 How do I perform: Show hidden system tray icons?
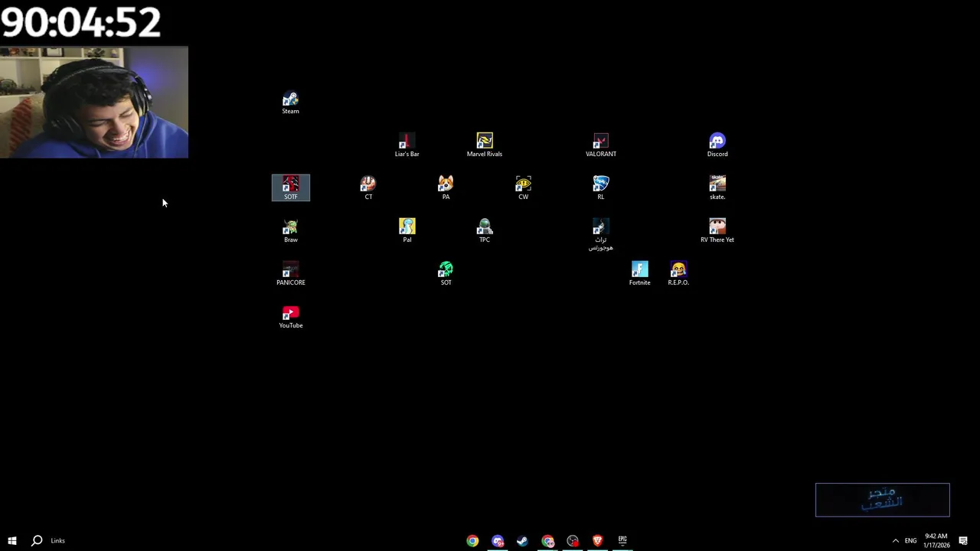[x=895, y=540]
